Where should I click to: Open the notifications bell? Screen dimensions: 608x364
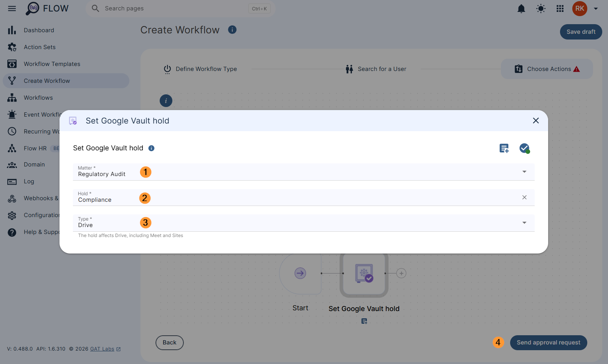coord(521,8)
